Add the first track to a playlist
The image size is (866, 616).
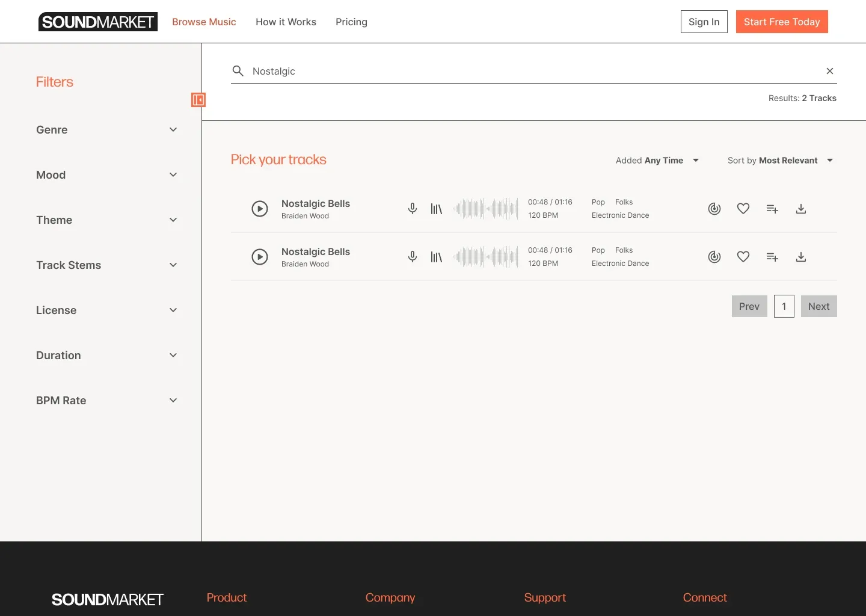click(772, 209)
